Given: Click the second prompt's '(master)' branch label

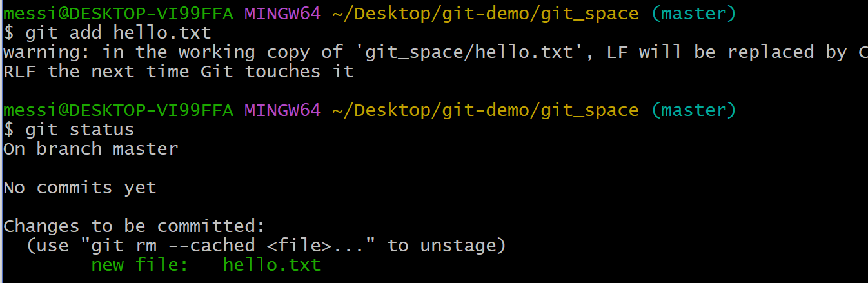Looking at the screenshot, I should (x=693, y=110).
